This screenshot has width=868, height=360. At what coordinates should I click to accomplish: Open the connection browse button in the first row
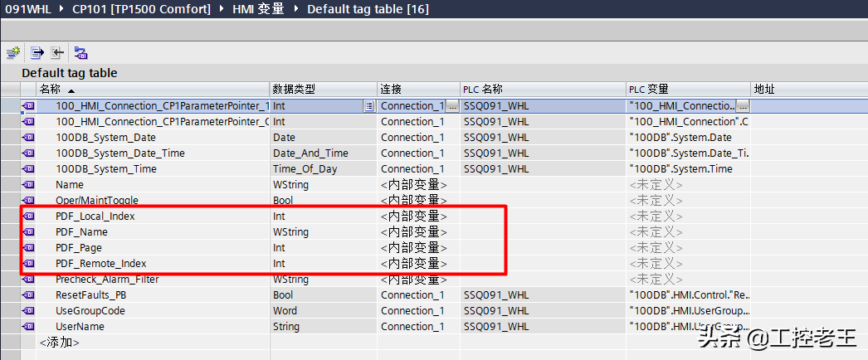(x=452, y=105)
